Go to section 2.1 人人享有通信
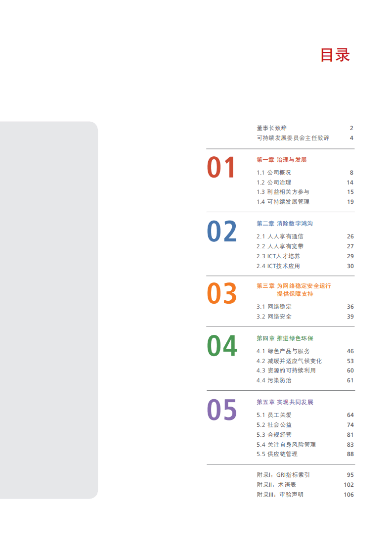The image size is (392, 555). (280, 236)
